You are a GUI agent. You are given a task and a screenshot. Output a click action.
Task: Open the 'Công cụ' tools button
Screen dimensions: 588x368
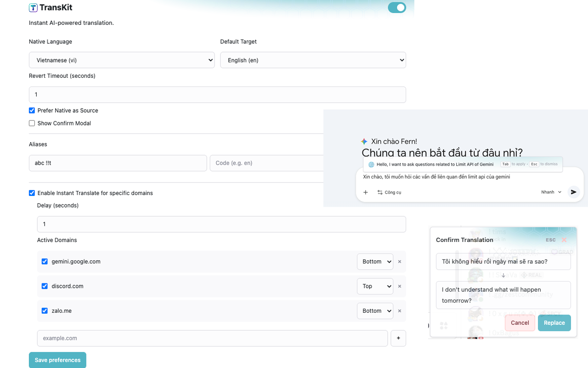pyautogui.click(x=389, y=192)
